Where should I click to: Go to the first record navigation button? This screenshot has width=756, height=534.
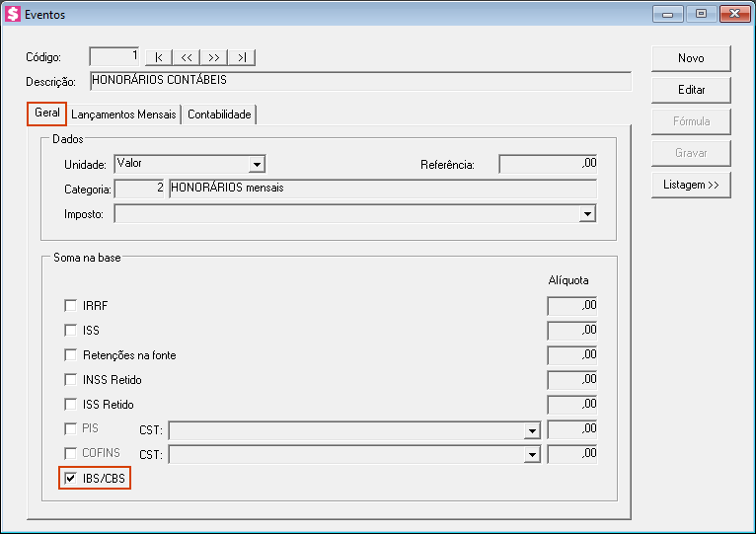pos(159,57)
